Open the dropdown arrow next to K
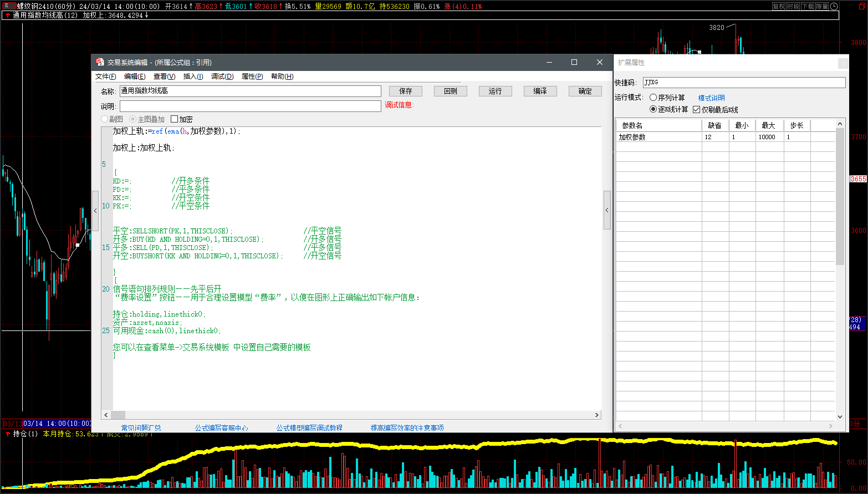Image resolution: width=868 pixels, height=494 pixels. point(14,6)
